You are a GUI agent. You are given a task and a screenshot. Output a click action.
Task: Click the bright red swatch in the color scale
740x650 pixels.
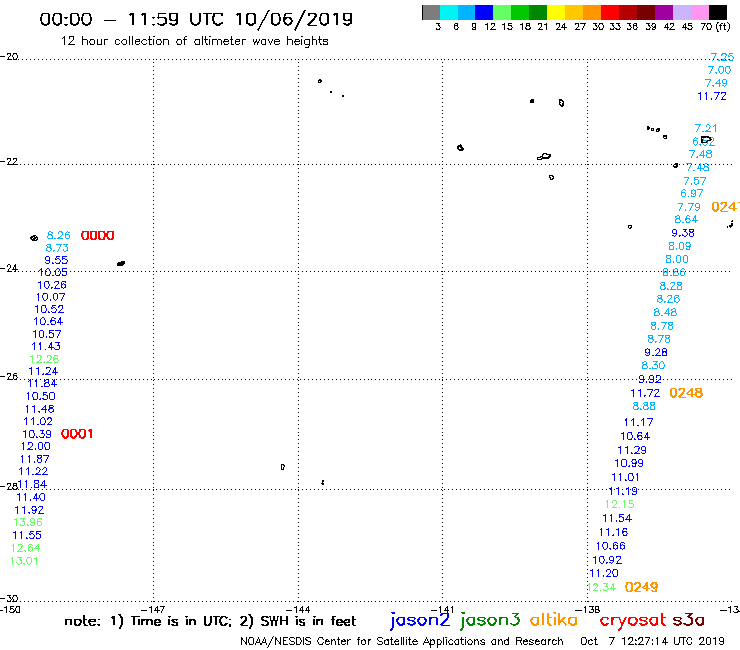[x=610, y=12]
